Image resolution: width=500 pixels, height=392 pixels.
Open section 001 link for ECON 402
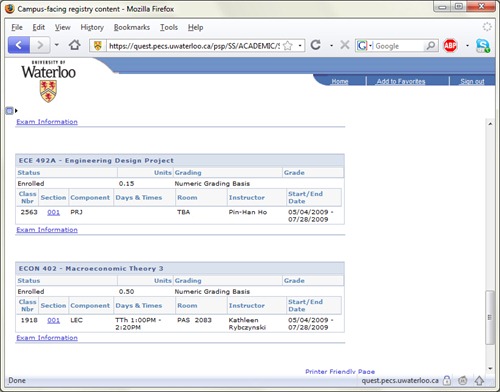(53, 320)
